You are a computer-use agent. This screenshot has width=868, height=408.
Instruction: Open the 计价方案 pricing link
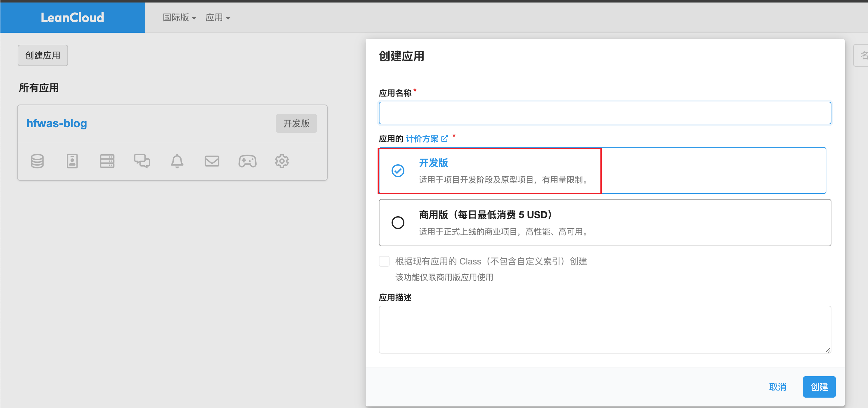[x=422, y=139]
